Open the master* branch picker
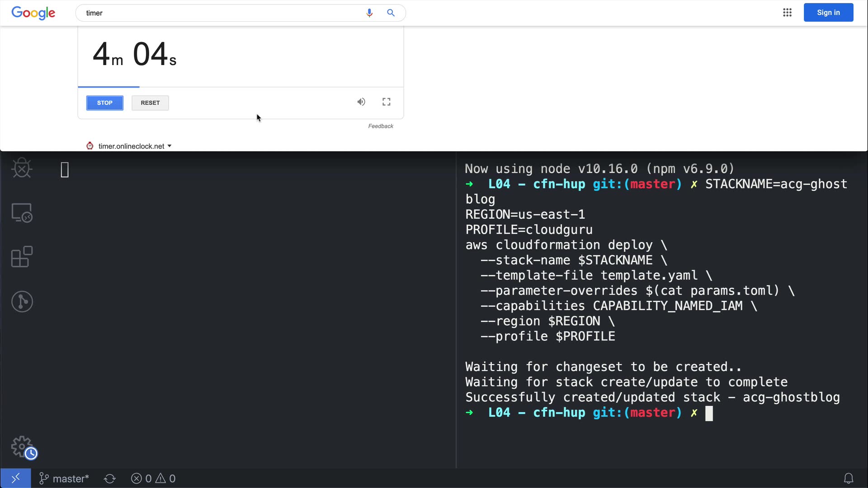This screenshot has height=488, width=868. [64, 479]
